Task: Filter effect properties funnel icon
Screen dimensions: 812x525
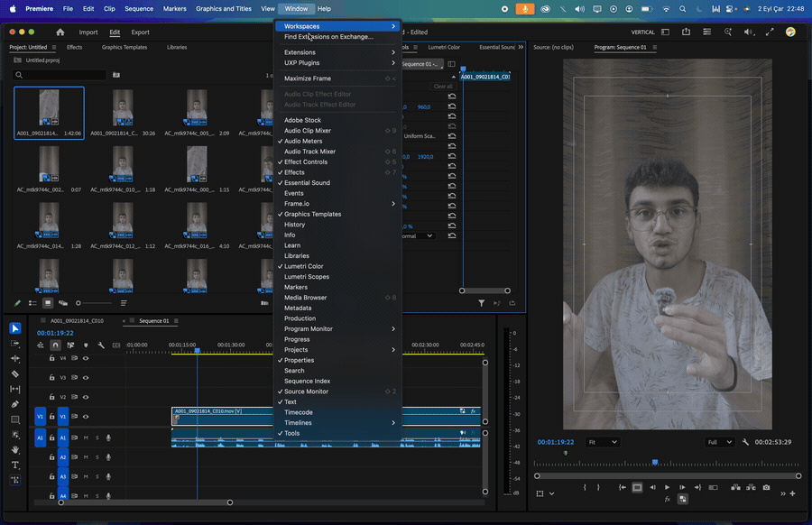Action: pyautogui.click(x=481, y=303)
